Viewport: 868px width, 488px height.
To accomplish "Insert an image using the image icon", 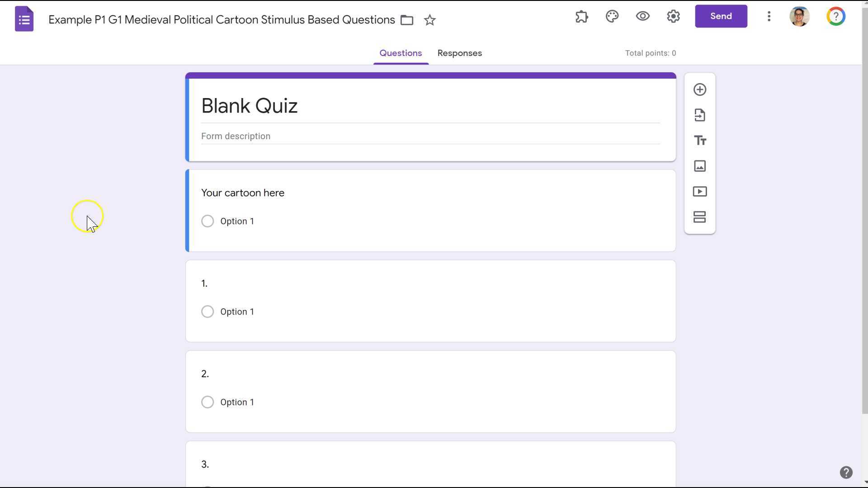I will click(x=699, y=166).
